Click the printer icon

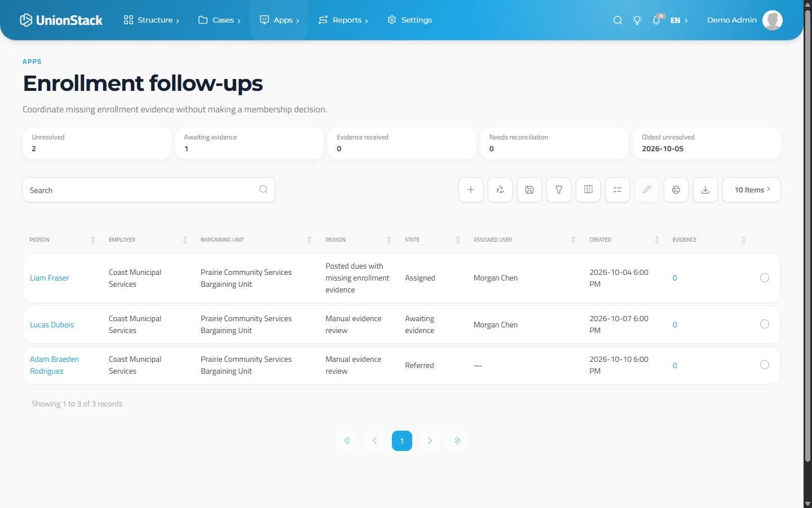pos(676,190)
